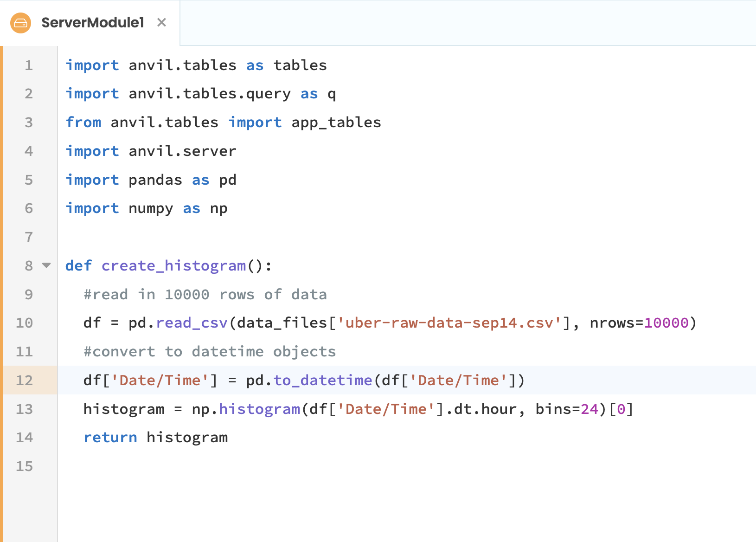The width and height of the screenshot is (756, 542).
Task: Click the 'uber-raw-data-sep14.csv' string
Action: pos(449,323)
